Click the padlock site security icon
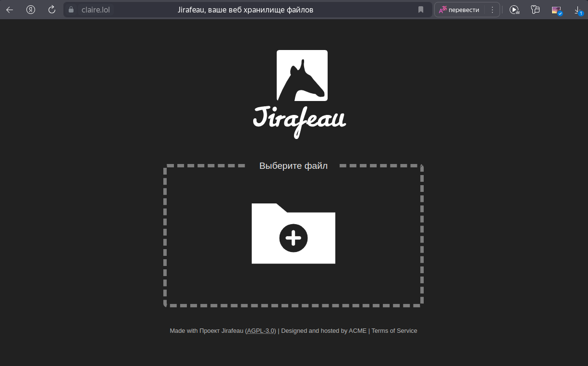 click(x=72, y=10)
